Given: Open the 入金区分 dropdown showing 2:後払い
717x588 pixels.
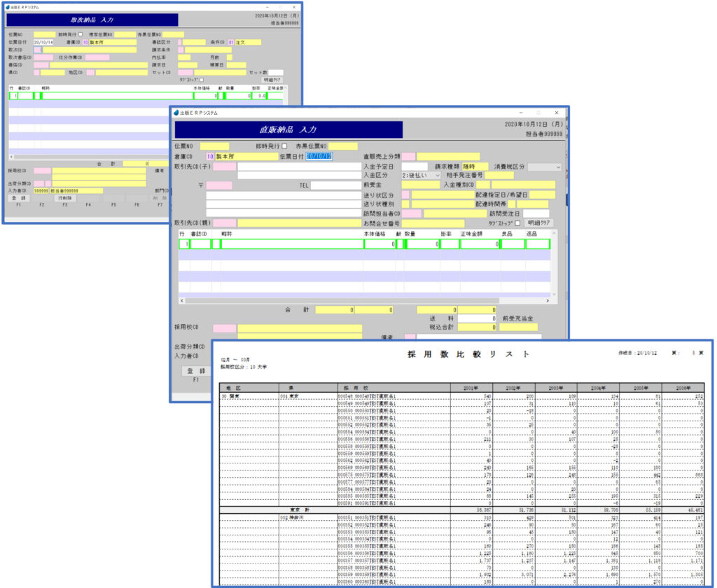Looking at the screenshot, I should (x=421, y=175).
